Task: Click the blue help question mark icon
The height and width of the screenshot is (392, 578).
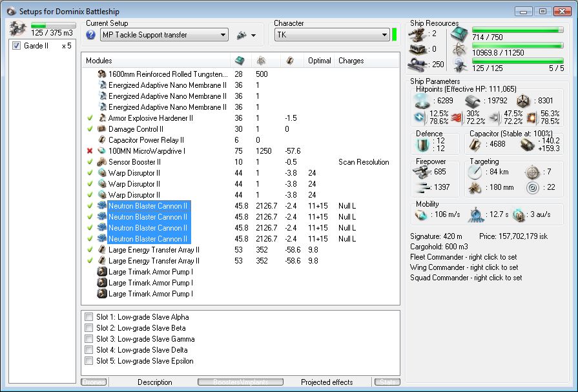Action: pyautogui.click(x=90, y=35)
